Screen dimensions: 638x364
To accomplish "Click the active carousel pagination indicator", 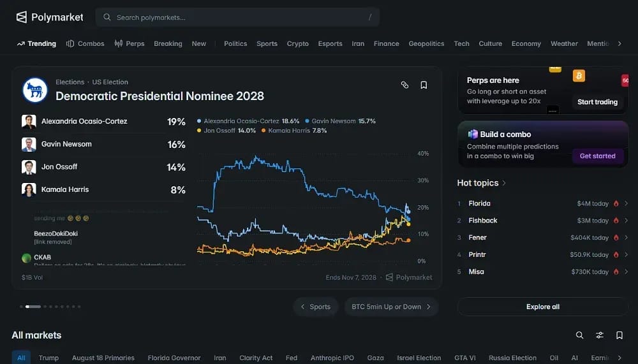I will (33, 307).
